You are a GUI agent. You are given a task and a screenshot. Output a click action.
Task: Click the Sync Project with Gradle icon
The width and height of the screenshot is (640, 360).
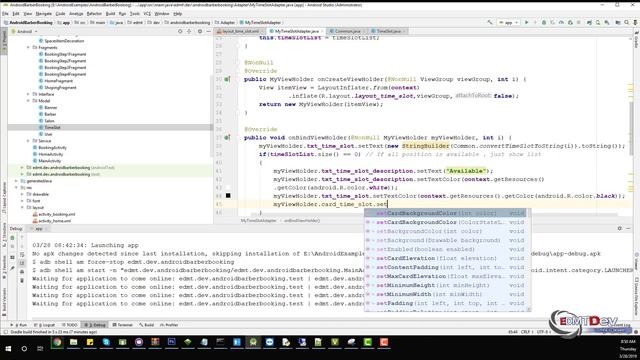(589, 22)
